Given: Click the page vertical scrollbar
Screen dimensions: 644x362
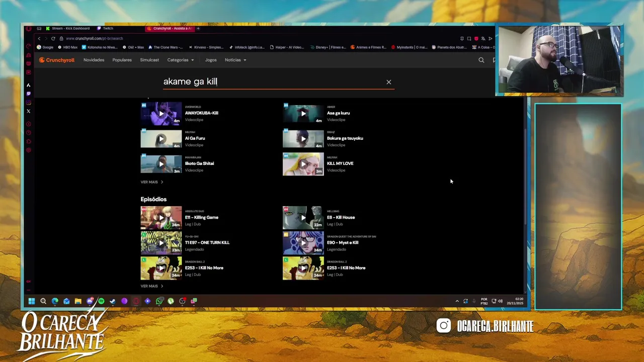Looking at the screenshot, I should click(526, 176).
